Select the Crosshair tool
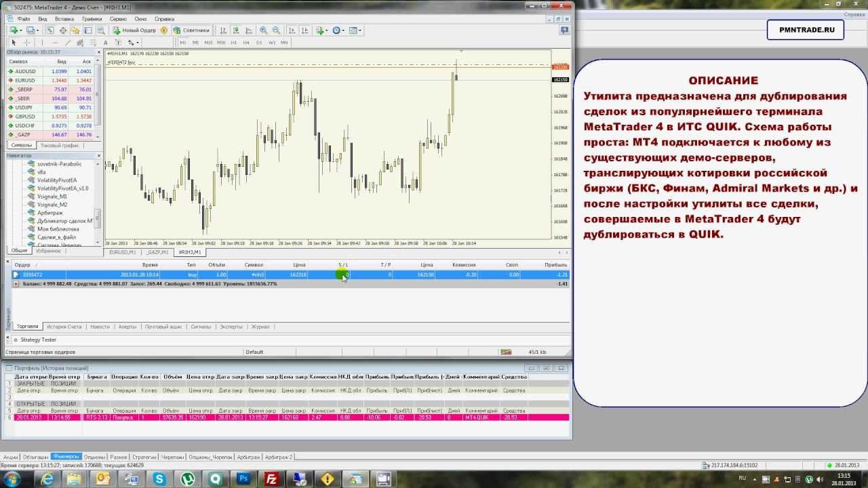Image resolution: width=868 pixels, height=488 pixels. coord(27,43)
